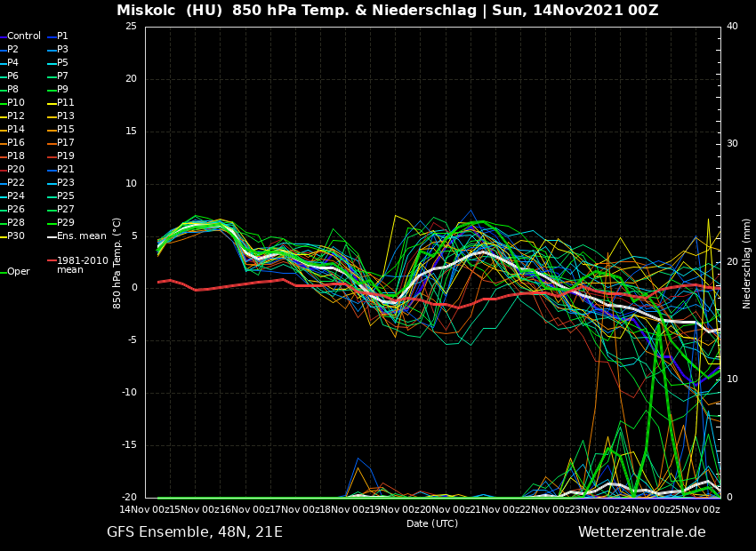The image size is (756, 551).
Task: Click the GFS Ensemble, 48N, 21E caption
Action: click(x=195, y=532)
